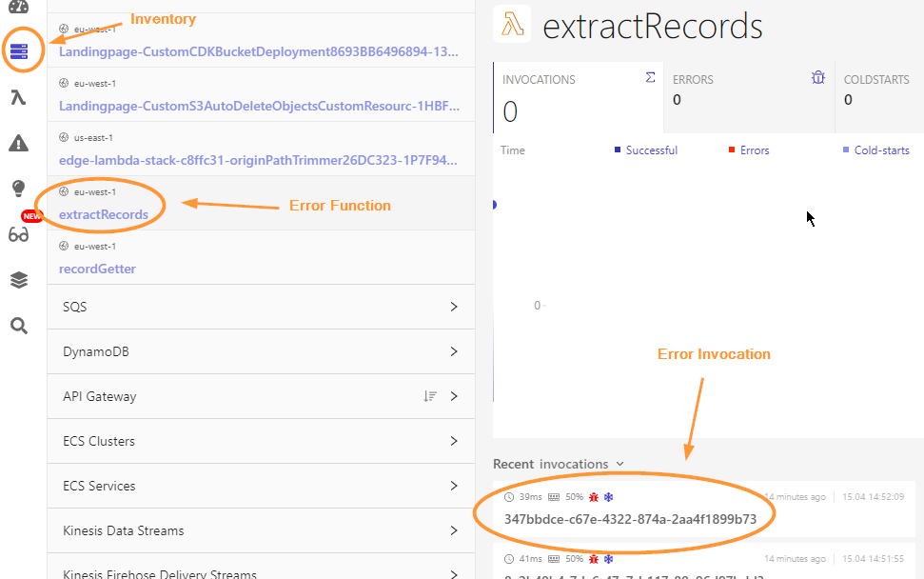Open the Alerts warning triangle icon
The width and height of the screenshot is (924, 579).
tap(19, 144)
